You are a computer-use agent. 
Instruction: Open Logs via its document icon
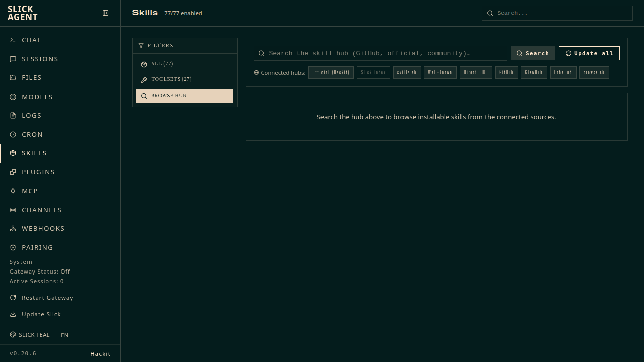coord(13,116)
